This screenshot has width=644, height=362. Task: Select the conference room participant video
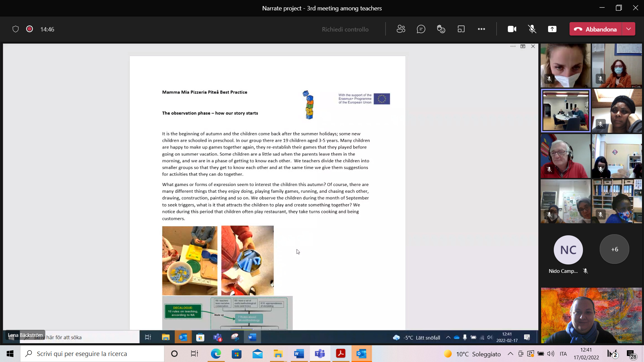tap(566, 111)
